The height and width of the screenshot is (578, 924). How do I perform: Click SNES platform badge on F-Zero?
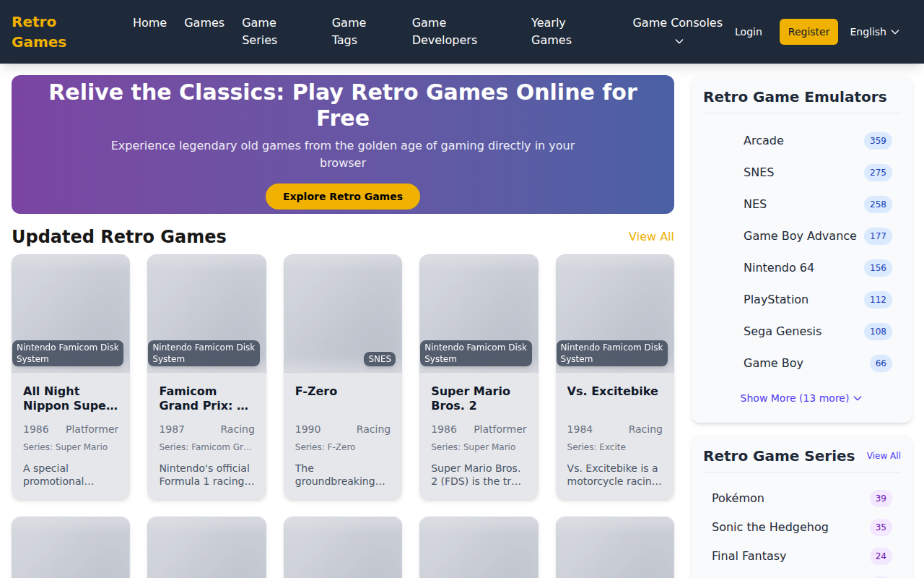point(380,359)
